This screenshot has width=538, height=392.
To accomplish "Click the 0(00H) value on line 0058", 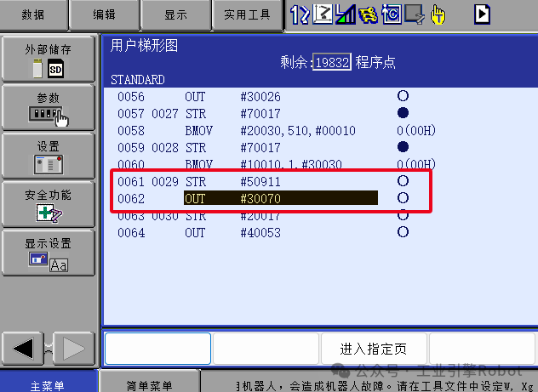I will (416, 131).
